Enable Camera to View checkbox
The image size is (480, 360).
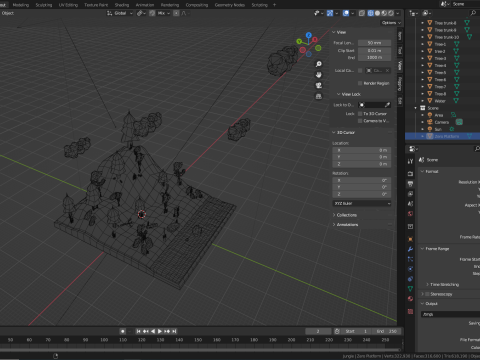tap(360, 121)
